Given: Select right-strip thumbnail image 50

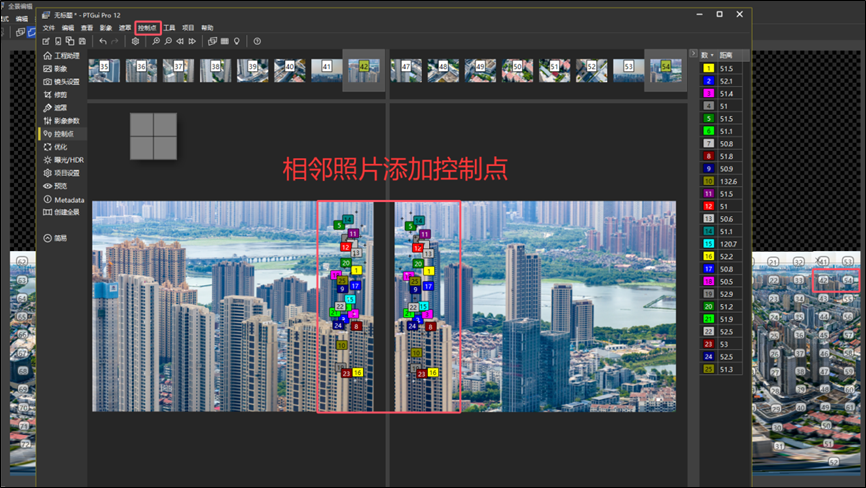Looking at the screenshot, I should [518, 71].
